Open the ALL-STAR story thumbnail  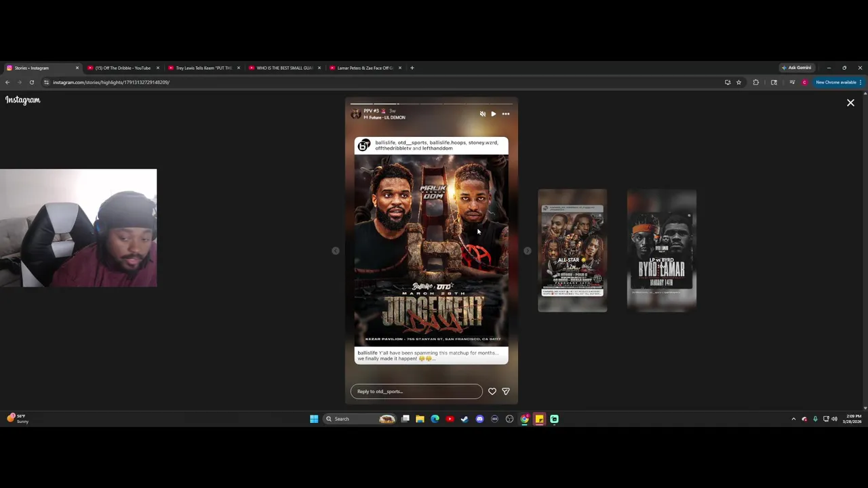tap(572, 251)
